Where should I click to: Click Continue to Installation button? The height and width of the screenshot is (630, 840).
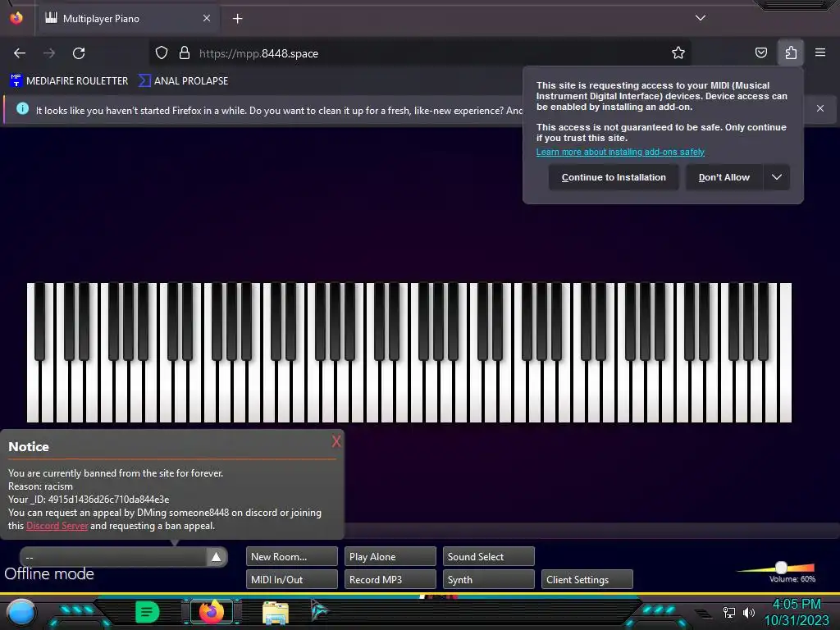614,177
